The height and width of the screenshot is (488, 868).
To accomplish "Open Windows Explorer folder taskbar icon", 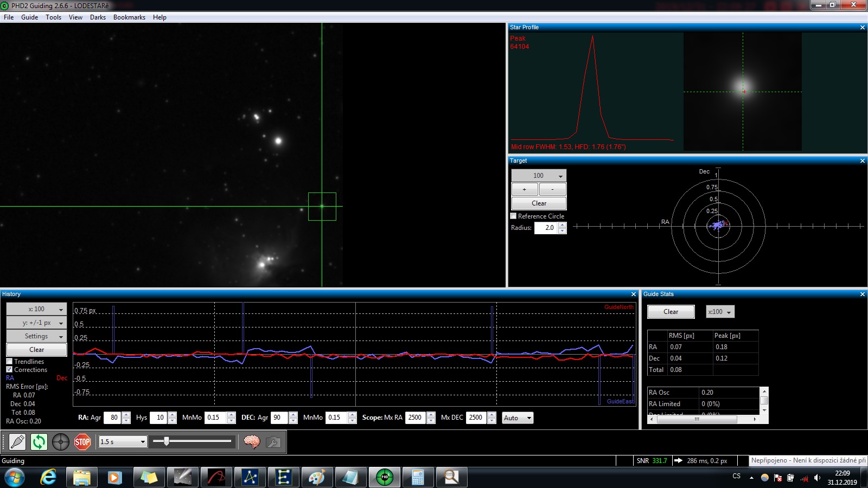I will click(x=82, y=477).
